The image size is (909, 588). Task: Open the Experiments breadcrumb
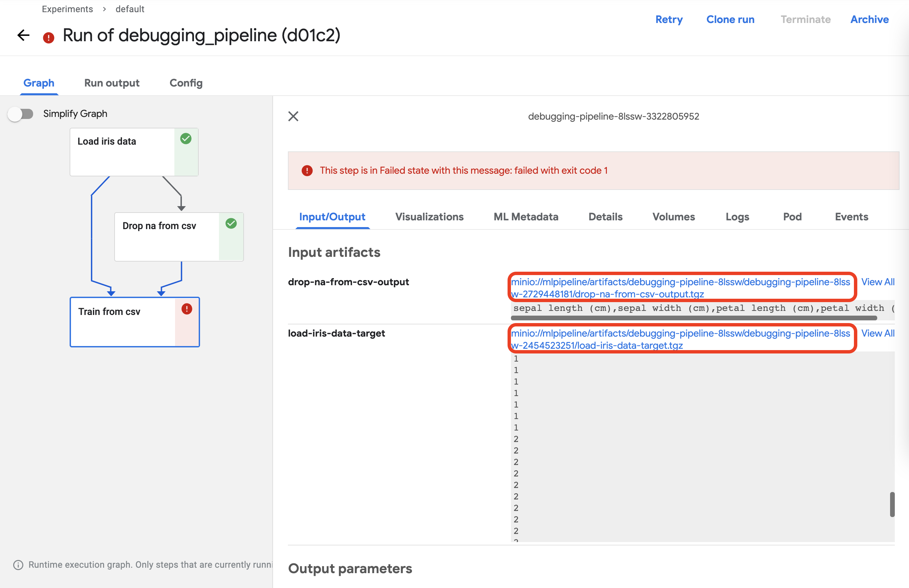67,9
